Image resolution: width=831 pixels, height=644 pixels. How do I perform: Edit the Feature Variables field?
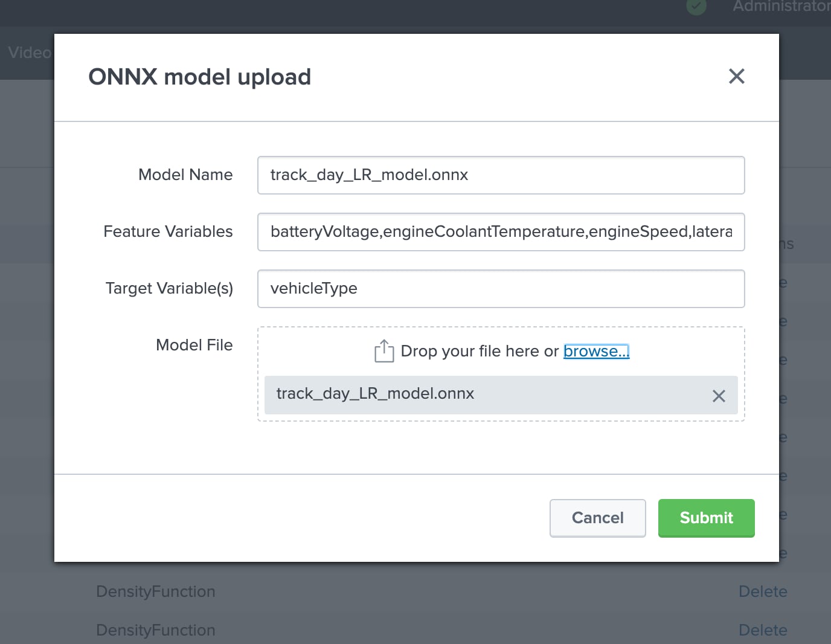[x=501, y=232]
